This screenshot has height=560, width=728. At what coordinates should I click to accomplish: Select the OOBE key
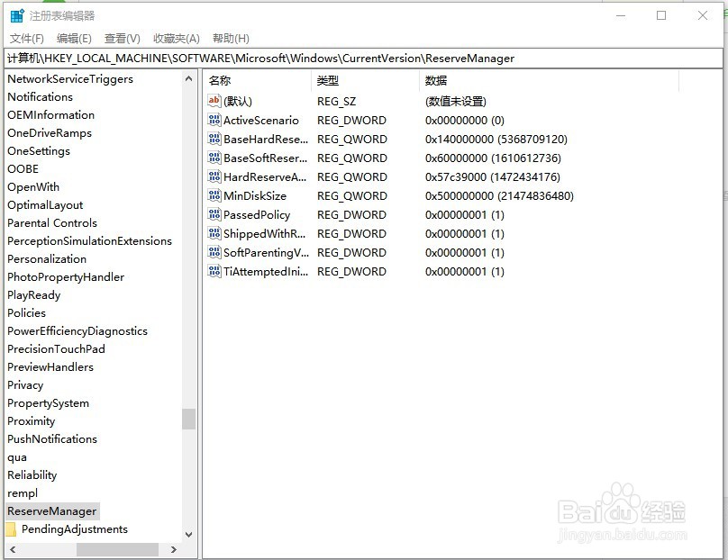coord(23,169)
